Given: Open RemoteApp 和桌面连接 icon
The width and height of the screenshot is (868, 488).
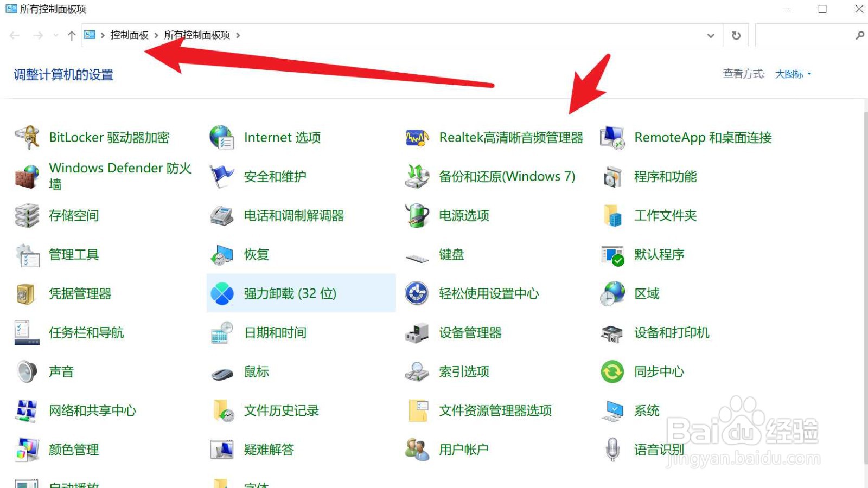Looking at the screenshot, I should [612, 137].
